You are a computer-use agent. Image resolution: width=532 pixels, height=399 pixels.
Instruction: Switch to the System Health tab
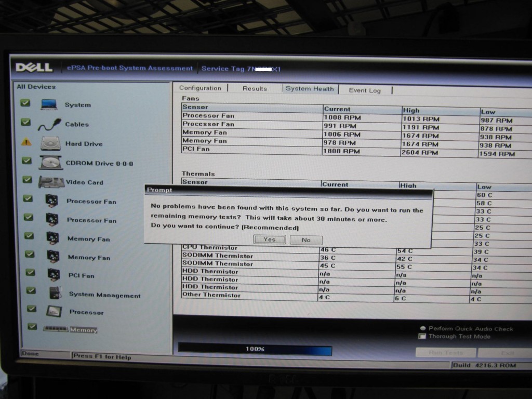[x=310, y=88]
